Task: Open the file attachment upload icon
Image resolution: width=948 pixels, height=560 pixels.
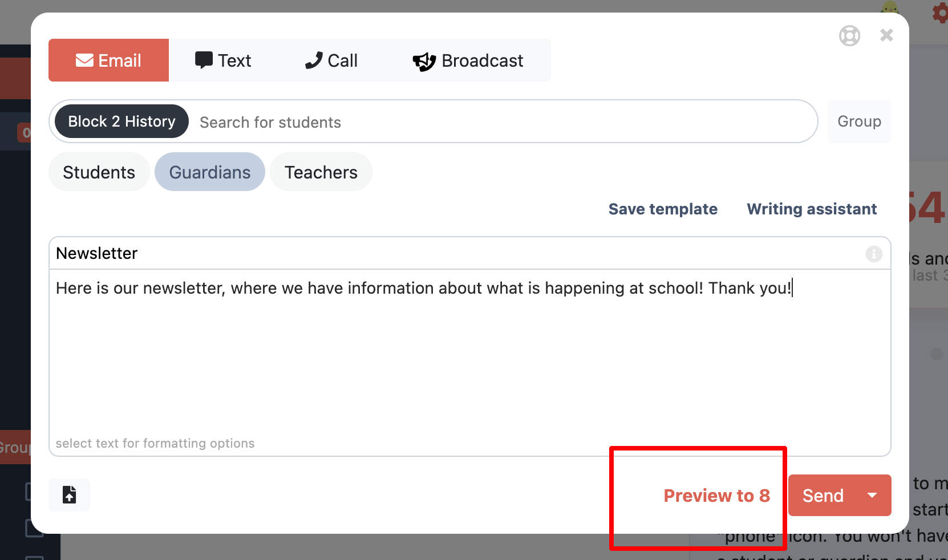Action: tap(68, 495)
